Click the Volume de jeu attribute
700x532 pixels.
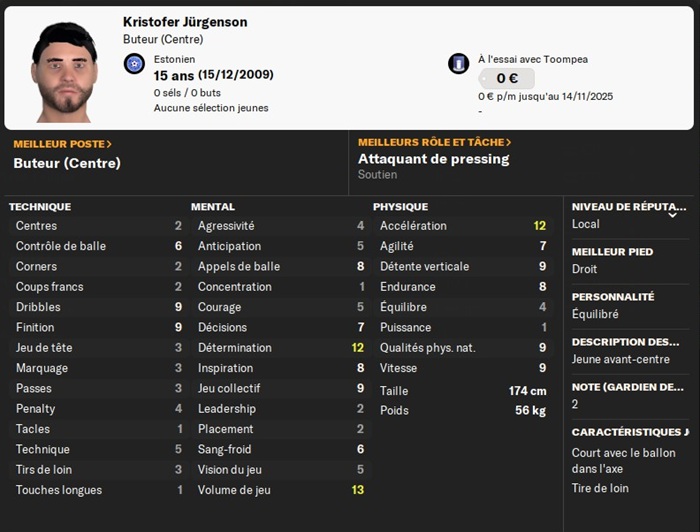coord(280,490)
